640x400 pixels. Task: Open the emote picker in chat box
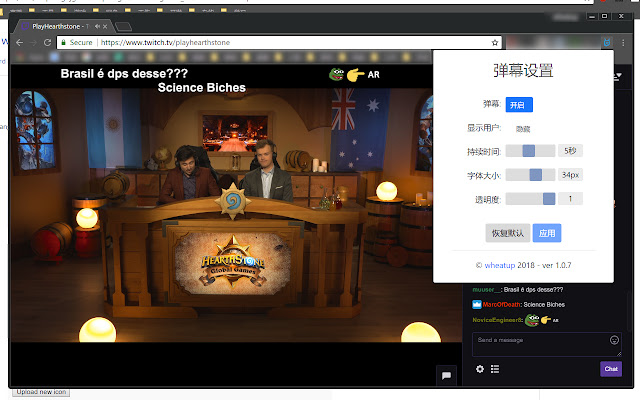[614, 340]
